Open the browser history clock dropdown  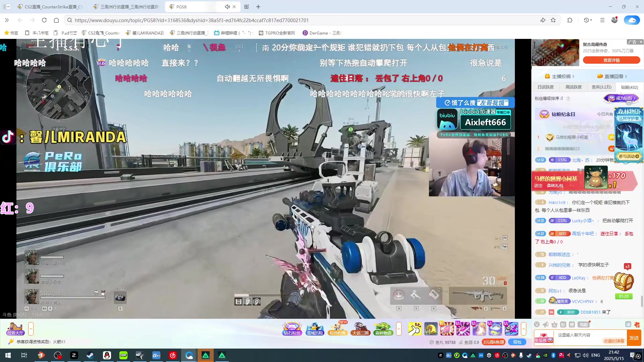[x=588, y=20]
